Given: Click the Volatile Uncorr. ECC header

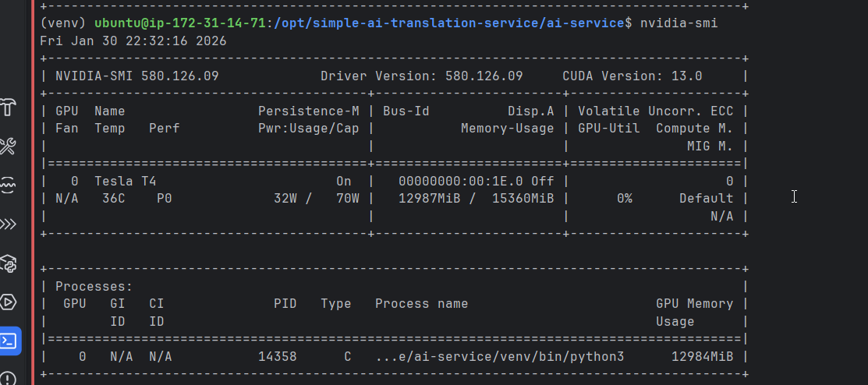Looking at the screenshot, I should [x=655, y=111].
